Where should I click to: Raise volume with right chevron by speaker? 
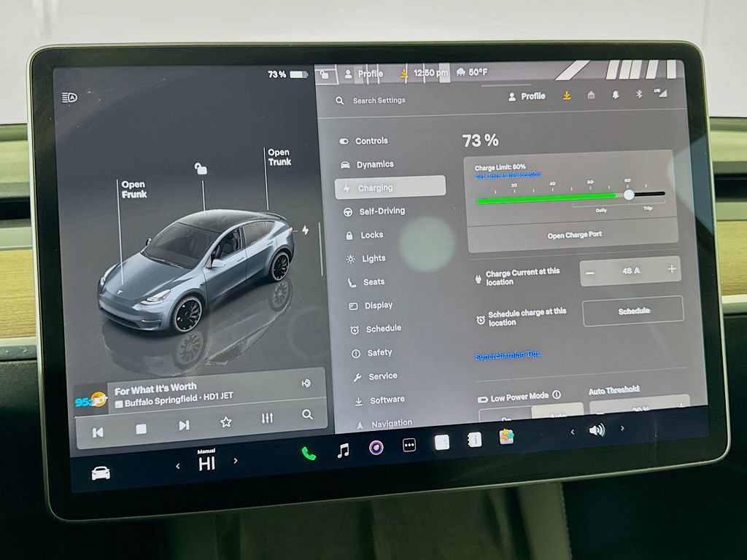622,428
